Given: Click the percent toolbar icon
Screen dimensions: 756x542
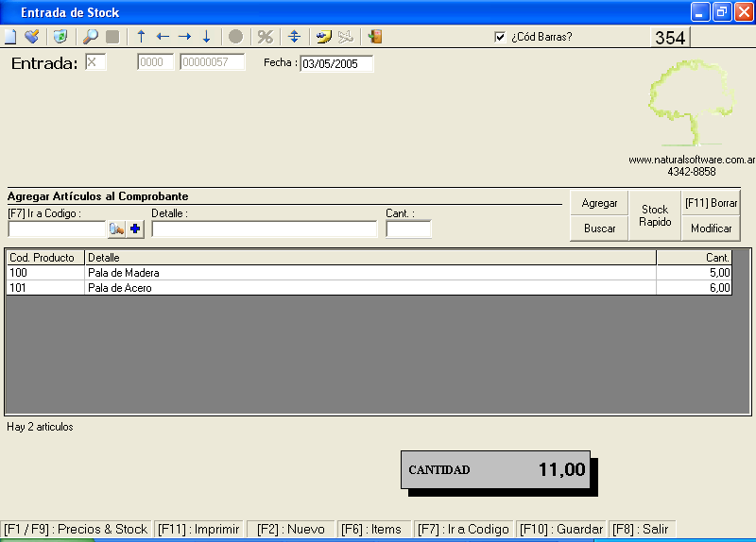Looking at the screenshot, I should tap(266, 37).
